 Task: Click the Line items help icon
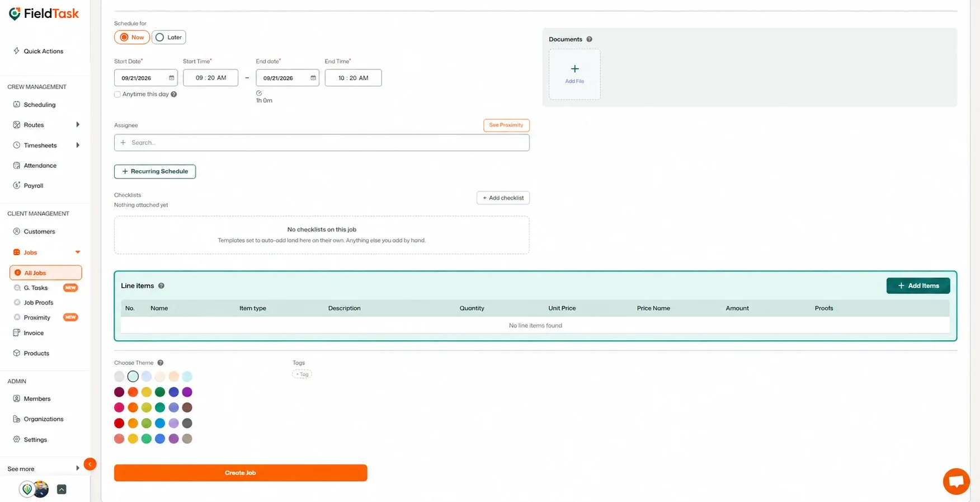click(161, 286)
